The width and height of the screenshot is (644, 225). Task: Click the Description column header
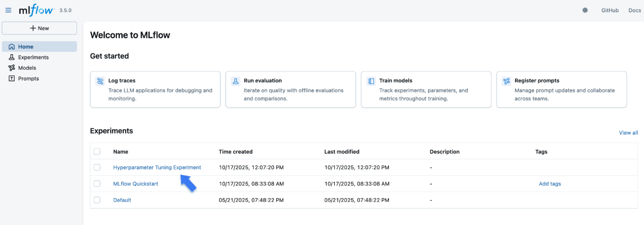(x=444, y=151)
